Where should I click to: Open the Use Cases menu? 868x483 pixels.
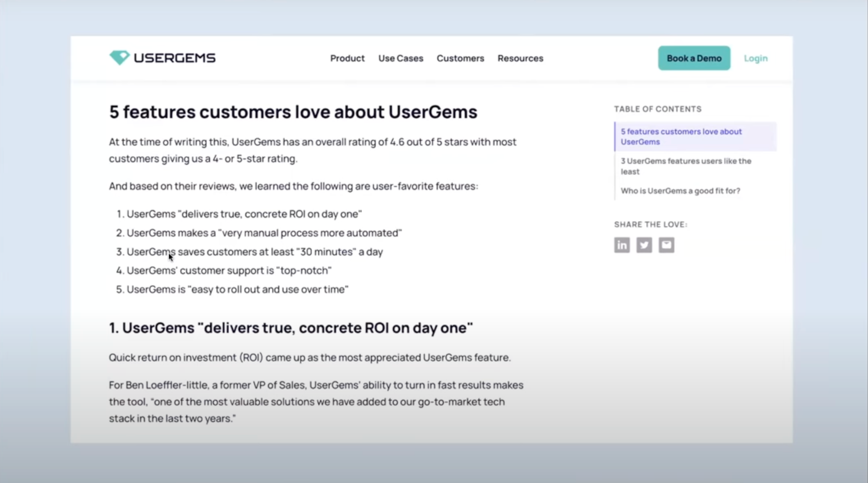click(401, 58)
